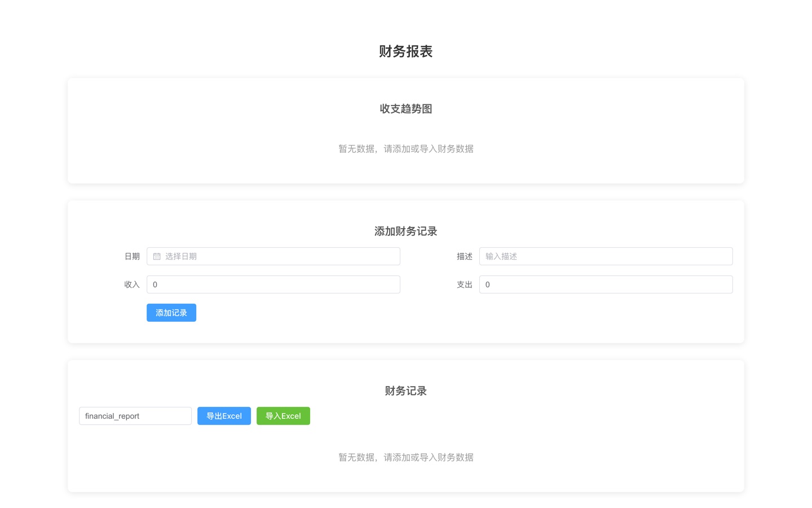Click the 收入 income number field
This screenshot has width=812, height=508.
pyautogui.click(x=273, y=284)
